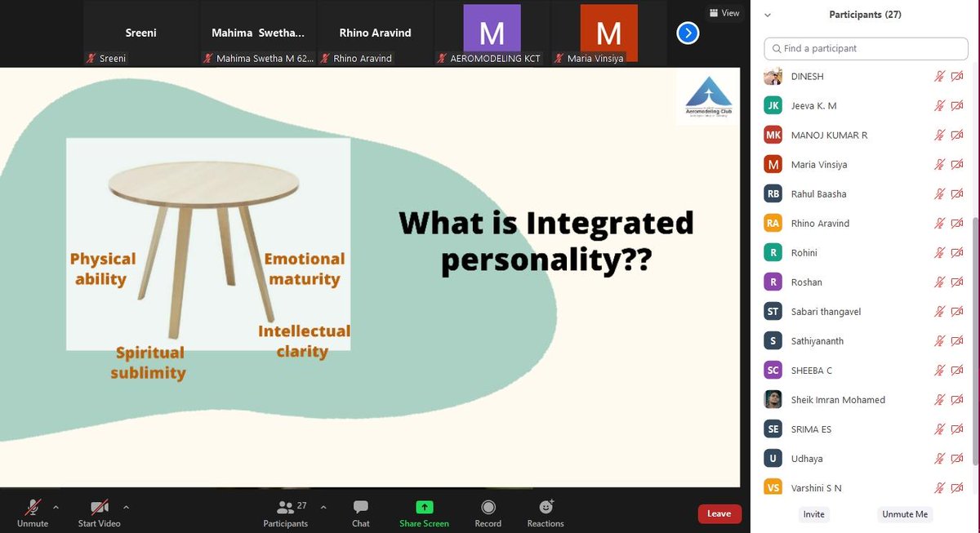Click SE avatar for SRIMA ES
Image resolution: width=980 pixels, height=533 pixels.
click(x=773, y=429)
